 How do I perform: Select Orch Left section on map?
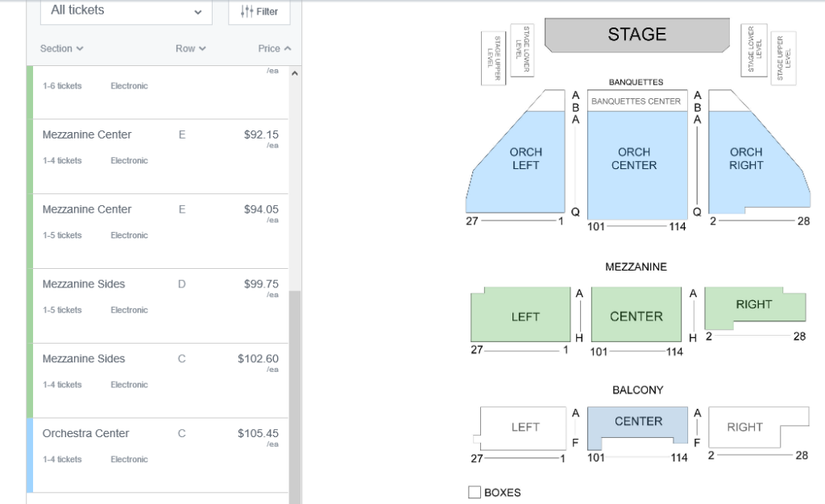coord(525,161)
